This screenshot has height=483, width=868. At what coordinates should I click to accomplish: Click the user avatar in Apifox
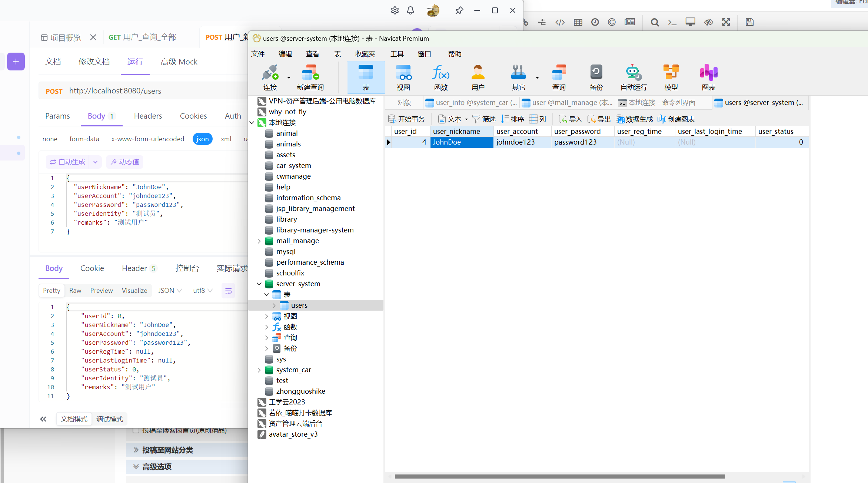(x=432, y=10)
